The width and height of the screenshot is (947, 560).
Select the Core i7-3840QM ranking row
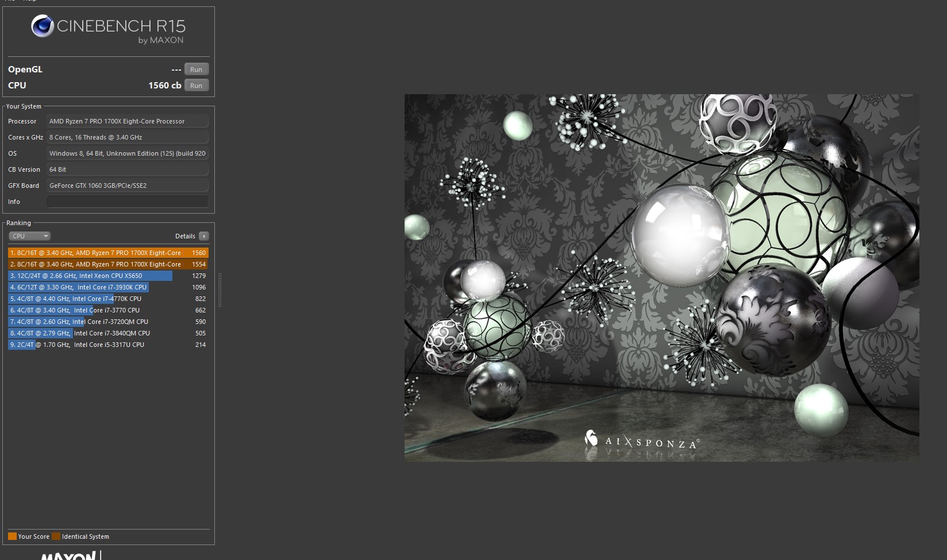108,333
